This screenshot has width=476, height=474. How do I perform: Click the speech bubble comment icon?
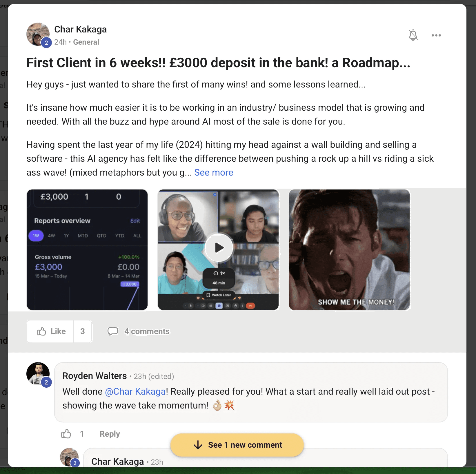pyautogui.click(x=113, y=331)
